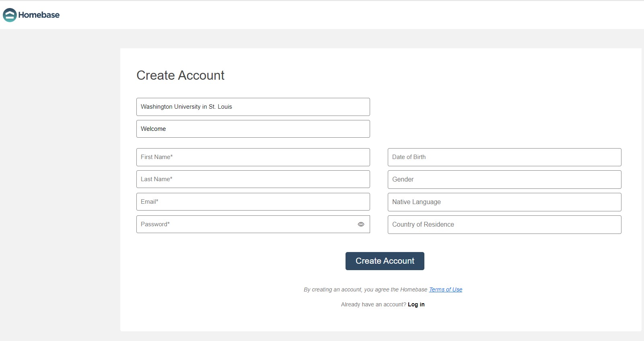This screenshot has height=341, width=644.
Task: Toggle password visibility with the eye icon
Action: 361,224
